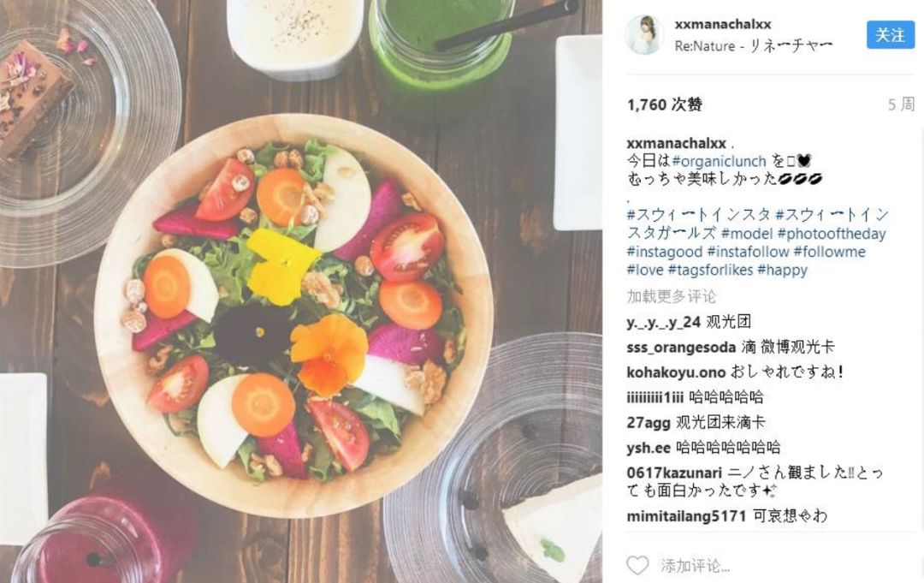Open commenter 0617kazunari profile

674,473
